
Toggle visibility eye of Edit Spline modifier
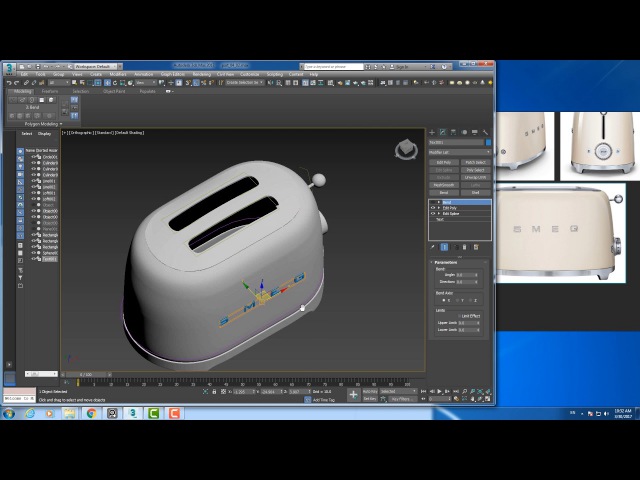(x=433, y=213)
